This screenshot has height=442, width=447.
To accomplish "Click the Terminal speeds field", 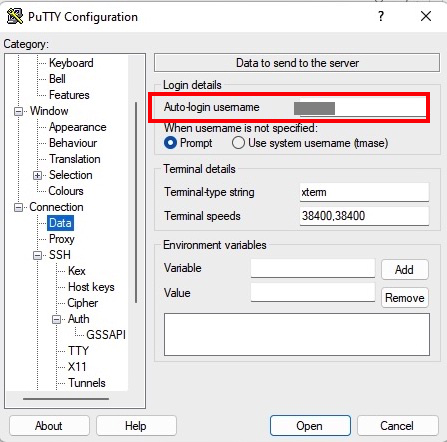I will (x=364, y=216).
